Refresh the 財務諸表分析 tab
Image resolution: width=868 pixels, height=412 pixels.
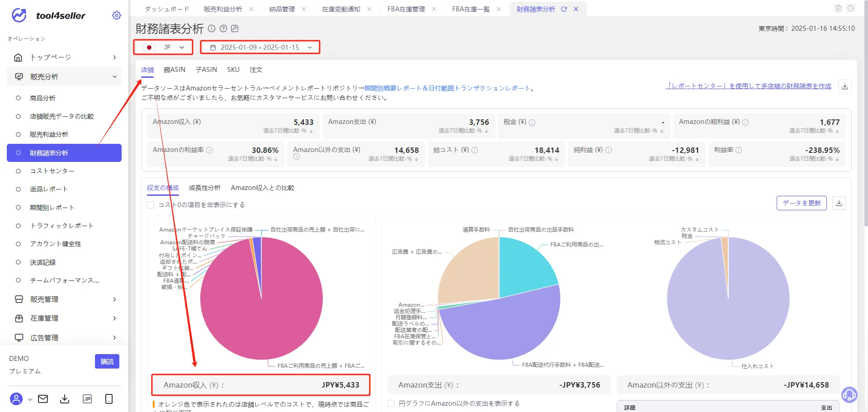click(564, 9)
